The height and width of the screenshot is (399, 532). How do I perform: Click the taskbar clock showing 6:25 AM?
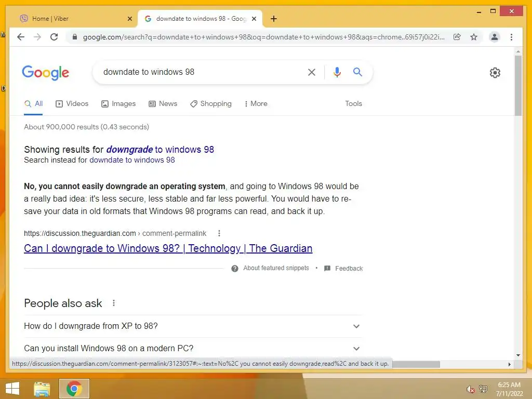[509, 389]
